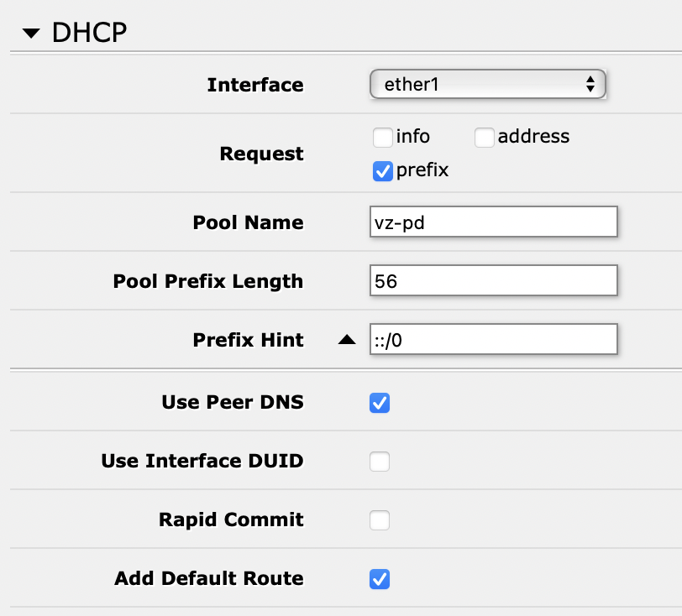
Task: Disable Add Default Route
Action: click(x=380, y=578)
